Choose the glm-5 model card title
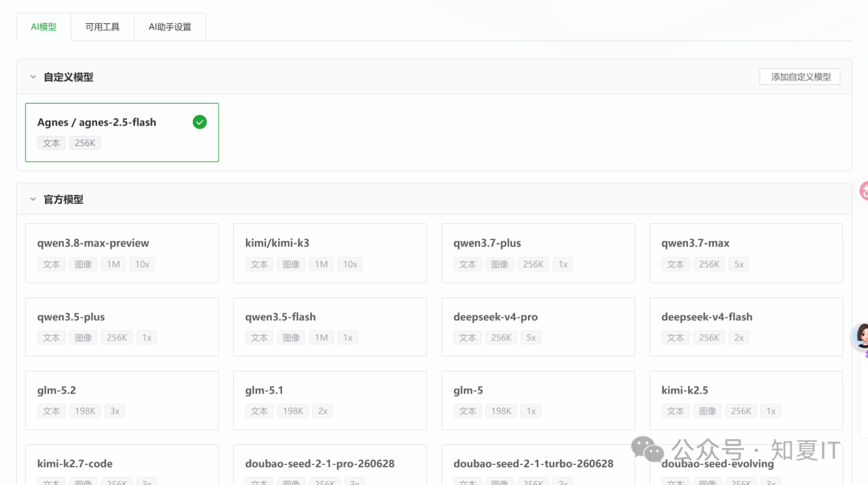The height and width of the screenshot is (485, 868). point(469,390)
